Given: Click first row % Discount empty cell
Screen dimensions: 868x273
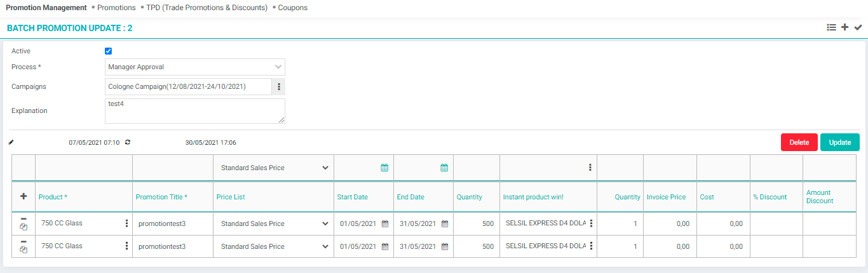Looking at the screenshot, I should pos(776,223).
